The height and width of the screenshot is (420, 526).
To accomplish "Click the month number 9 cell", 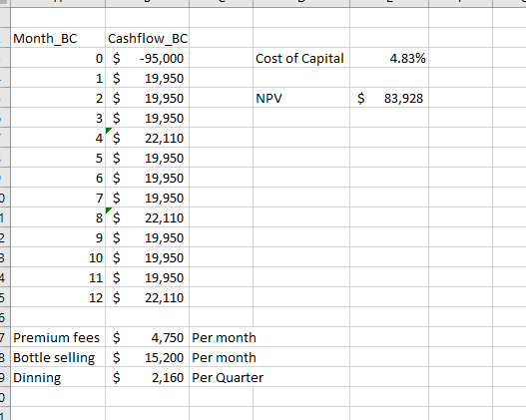I will (x=58, y=237).
